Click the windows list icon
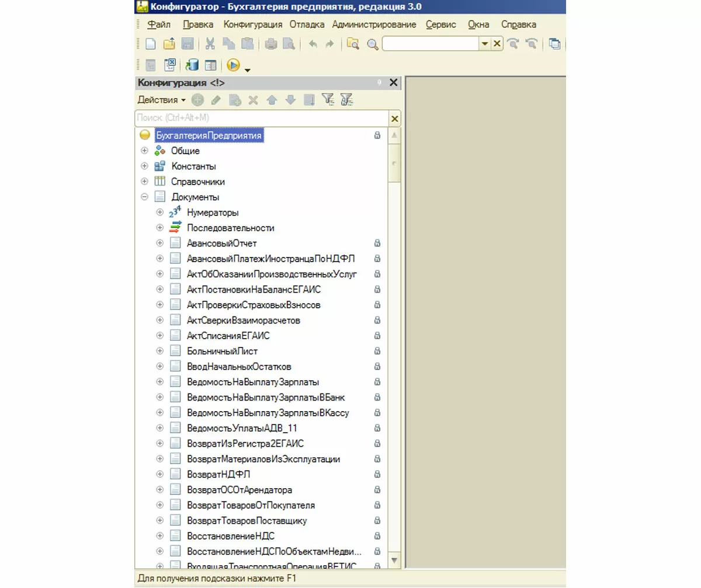 click(555, 44)
